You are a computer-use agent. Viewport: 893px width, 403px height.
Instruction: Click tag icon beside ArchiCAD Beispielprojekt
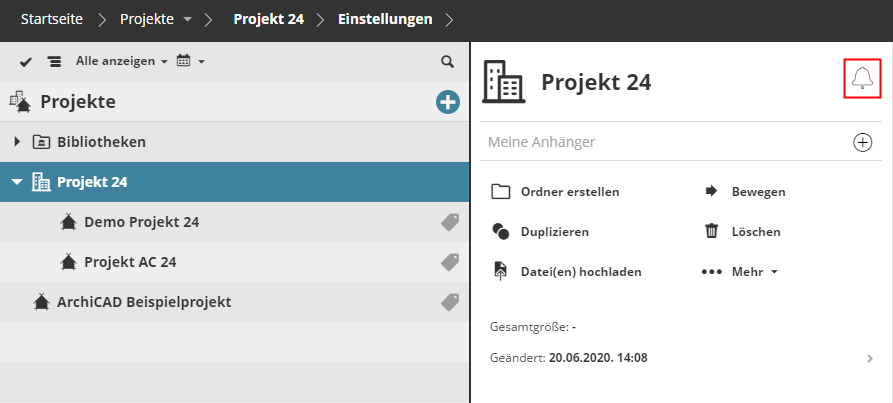[x=450, y=301]
